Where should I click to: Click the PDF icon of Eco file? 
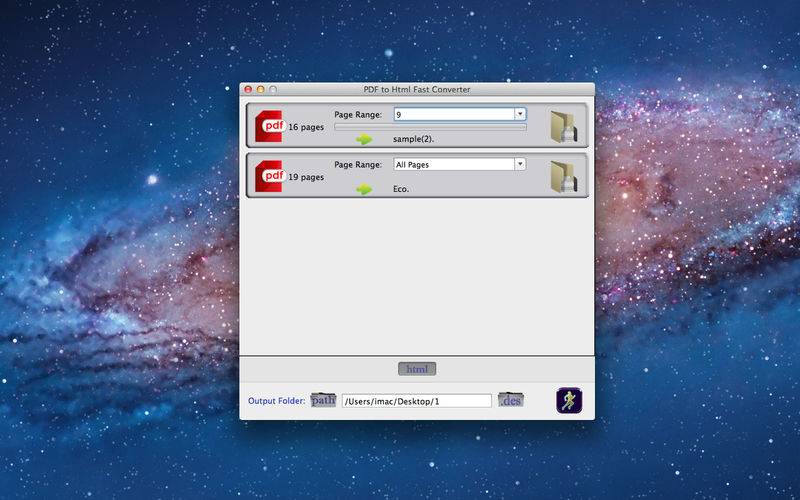pyautogui.click(x=269, y=176)
